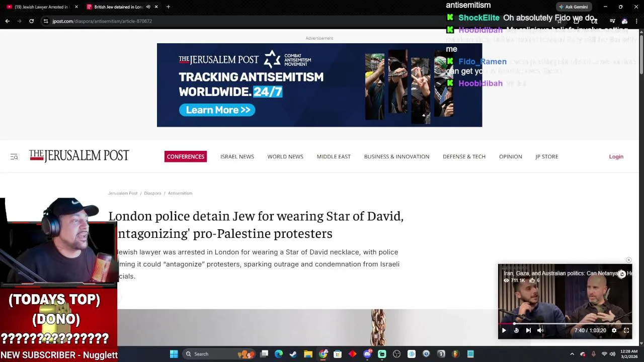644x362 pixels.
Task: Click the Tracking Antisemitism banner ad image
Action: click(x=319, y=85)
